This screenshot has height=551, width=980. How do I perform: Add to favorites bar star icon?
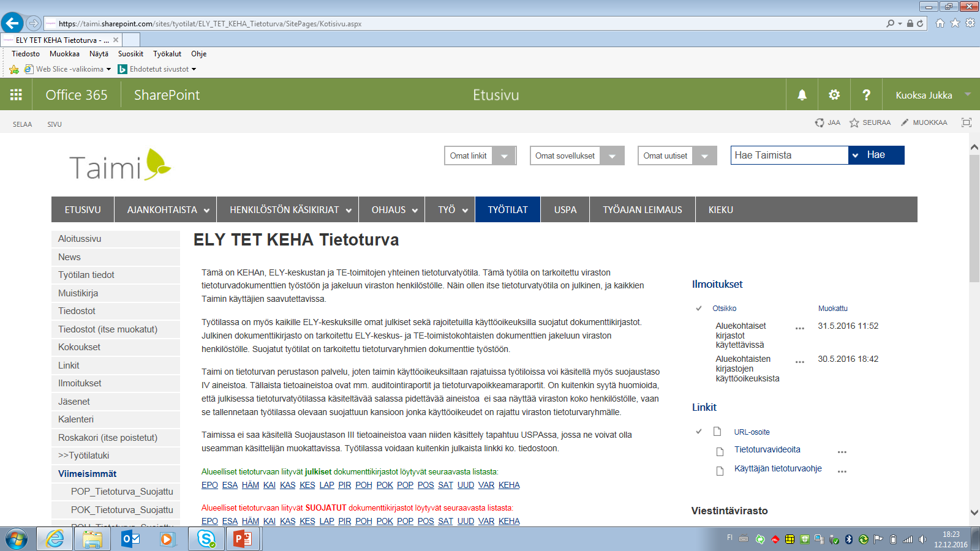tap(14, 69)
